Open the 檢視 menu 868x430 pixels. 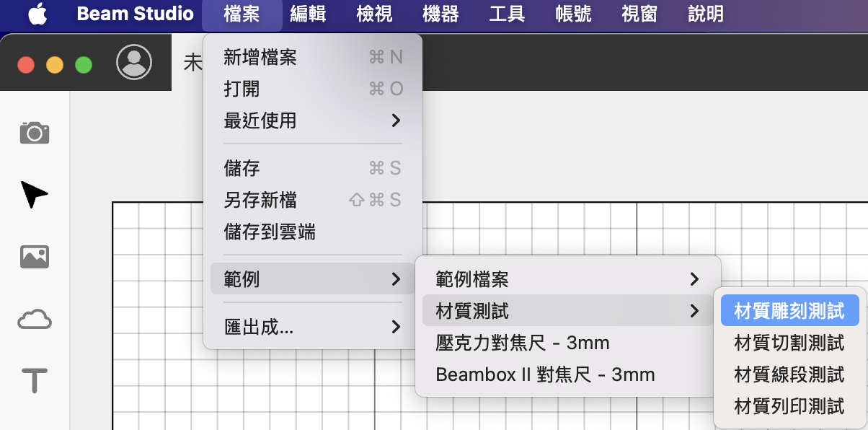374,14
